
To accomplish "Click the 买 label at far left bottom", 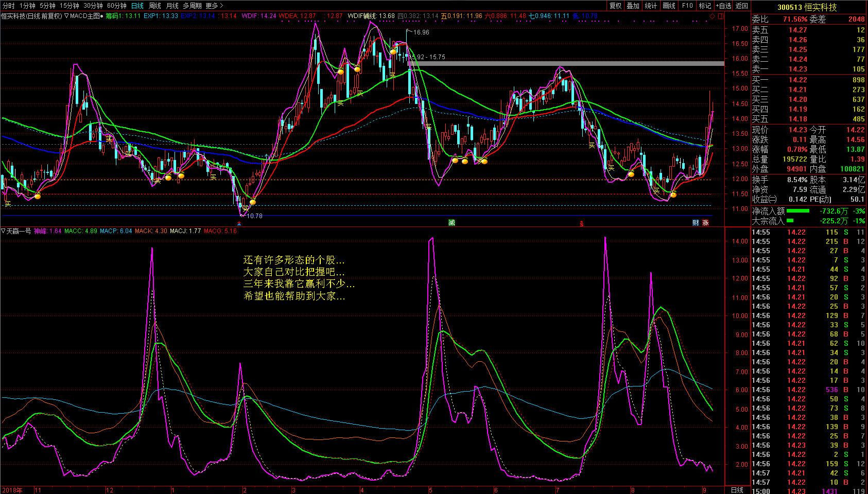I will pos(8,204).
